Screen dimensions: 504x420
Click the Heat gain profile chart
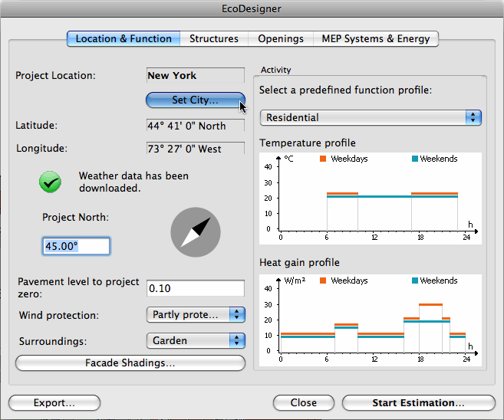pos(371,320)
